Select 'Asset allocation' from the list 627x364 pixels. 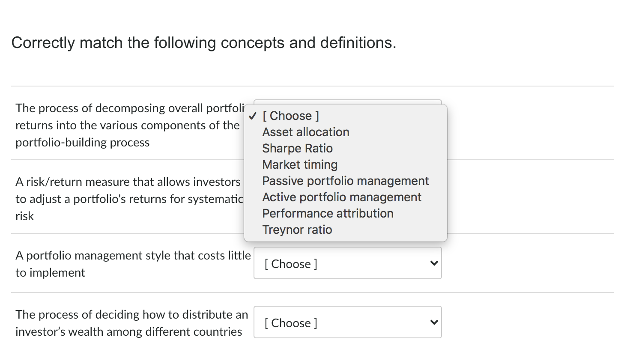306,132
